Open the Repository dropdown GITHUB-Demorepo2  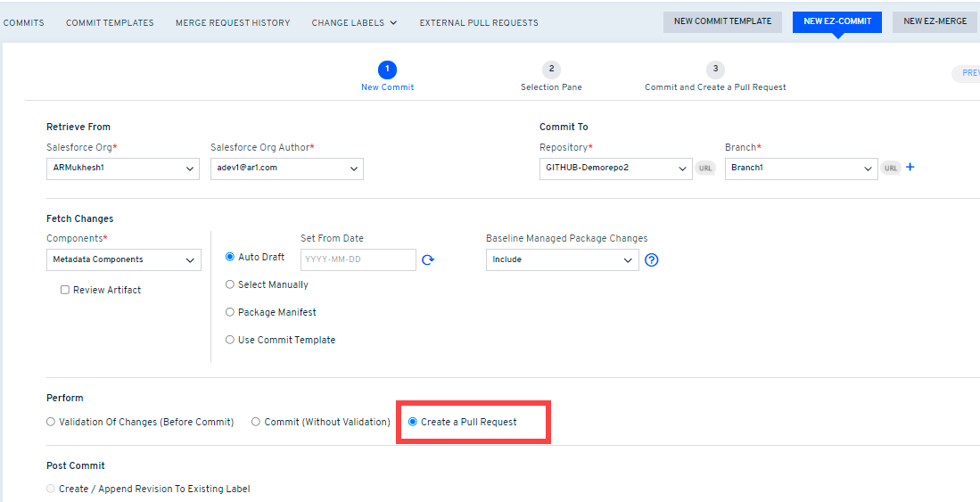[615, 168]
